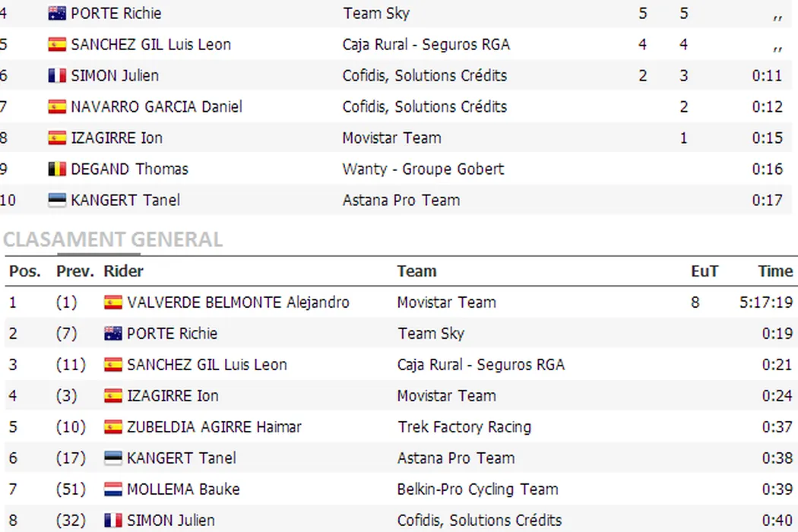Click the Dutch flag next to MOLLEMA Bauke
Image resolution: width=798 pixels, height=532 pixels.
[113, 489]
